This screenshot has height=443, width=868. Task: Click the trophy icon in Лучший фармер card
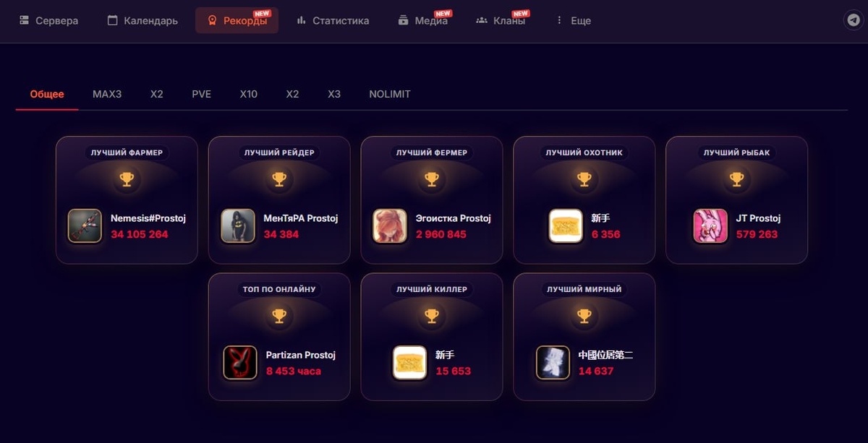pyautogui.click(x=127, y=179)
